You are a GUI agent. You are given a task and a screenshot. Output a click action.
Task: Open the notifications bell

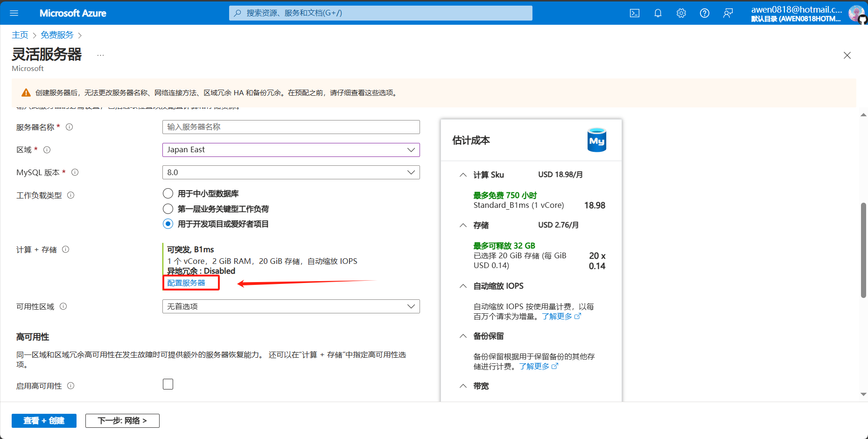click(658, 13)
